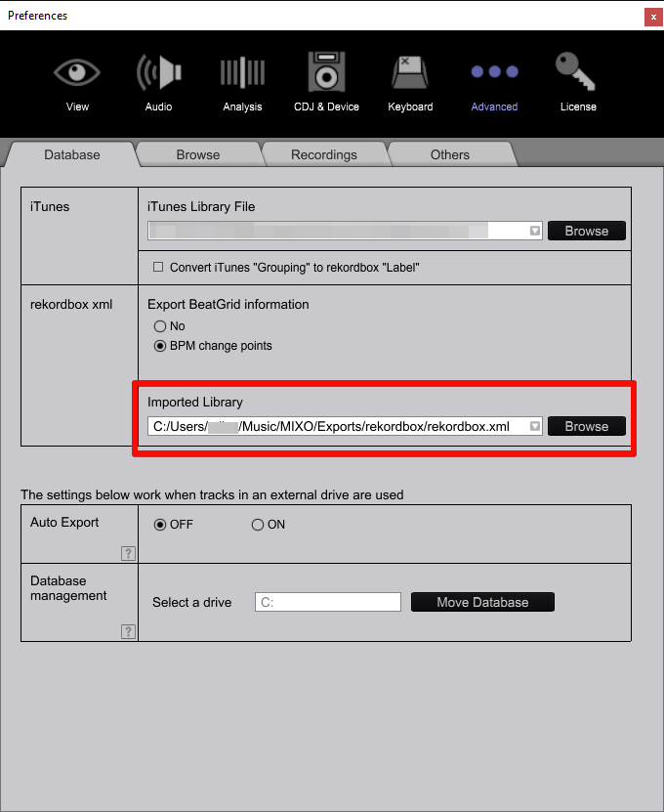This screenshot has height=812, width=664.
Task: Select BPM change points radio button
Action: tap(160, 346)
